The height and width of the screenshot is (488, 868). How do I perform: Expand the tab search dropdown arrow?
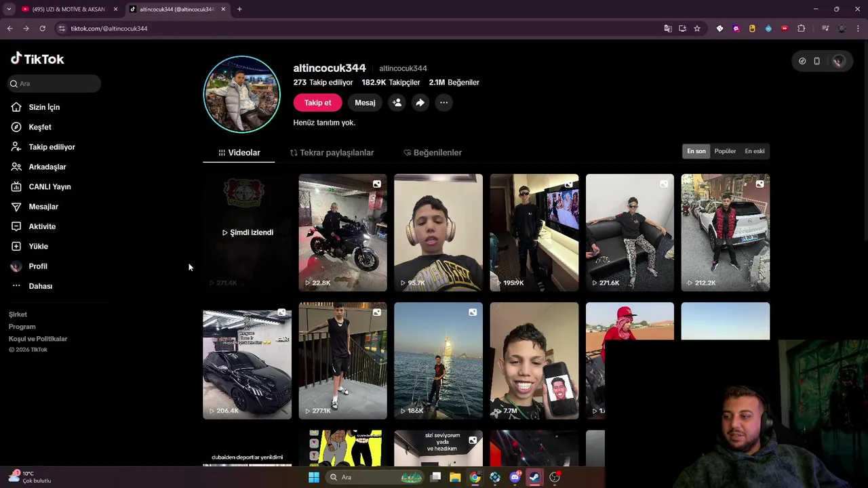coord(9,9)
